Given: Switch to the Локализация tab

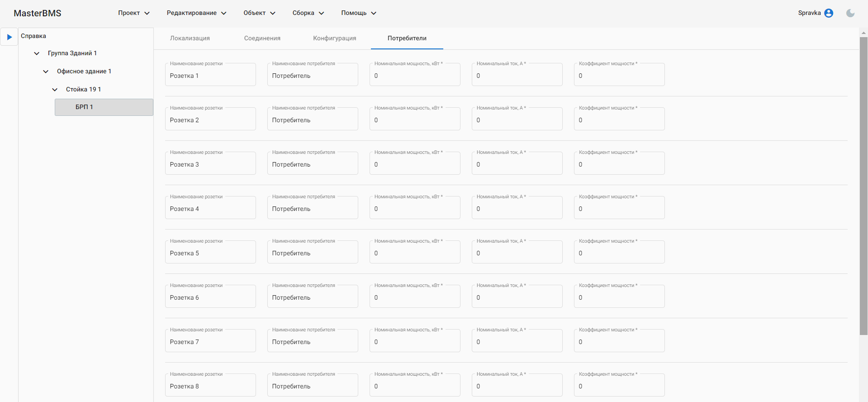Looking at the screenshot, I should (190, 38).
